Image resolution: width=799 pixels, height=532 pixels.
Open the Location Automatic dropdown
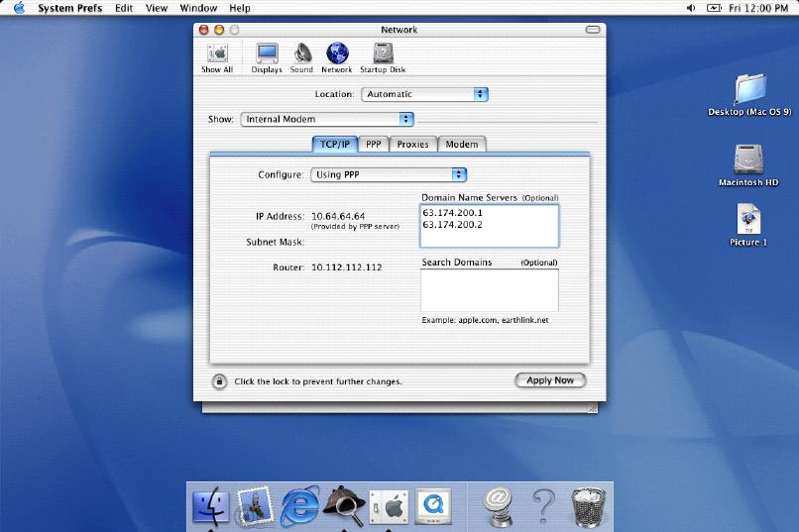tap(424, 94)
